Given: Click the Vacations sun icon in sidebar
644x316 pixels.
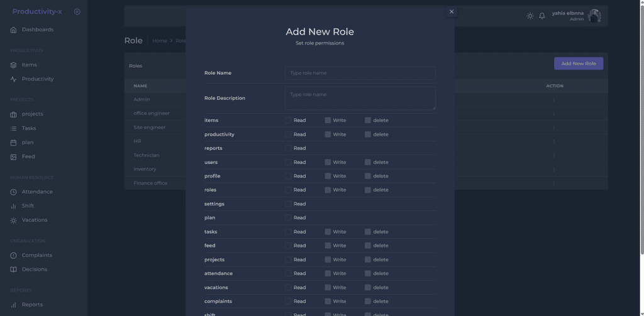Looking at the screenshot, I should [x=14, y=221].
